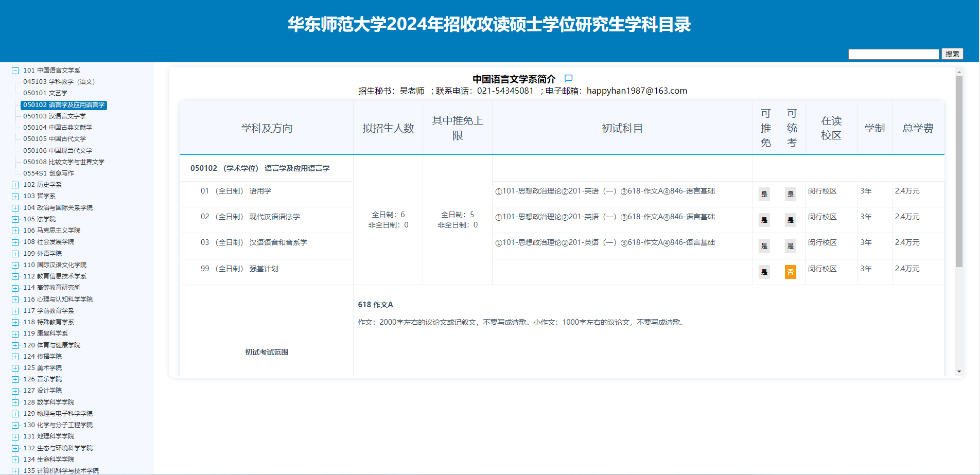Open 124 传播学院 in tree
The height and width of the screenshot is (475, 980).
point(42,357)
